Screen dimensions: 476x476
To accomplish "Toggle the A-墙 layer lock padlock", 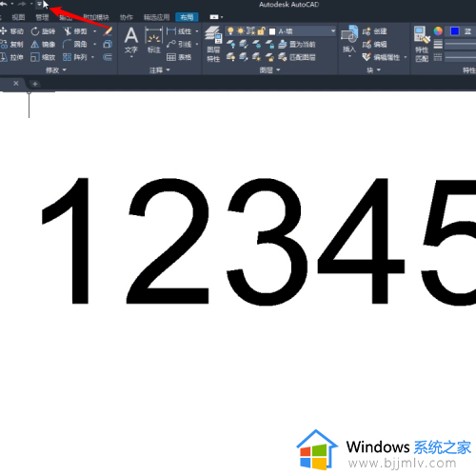I will (x=261, y=30).
